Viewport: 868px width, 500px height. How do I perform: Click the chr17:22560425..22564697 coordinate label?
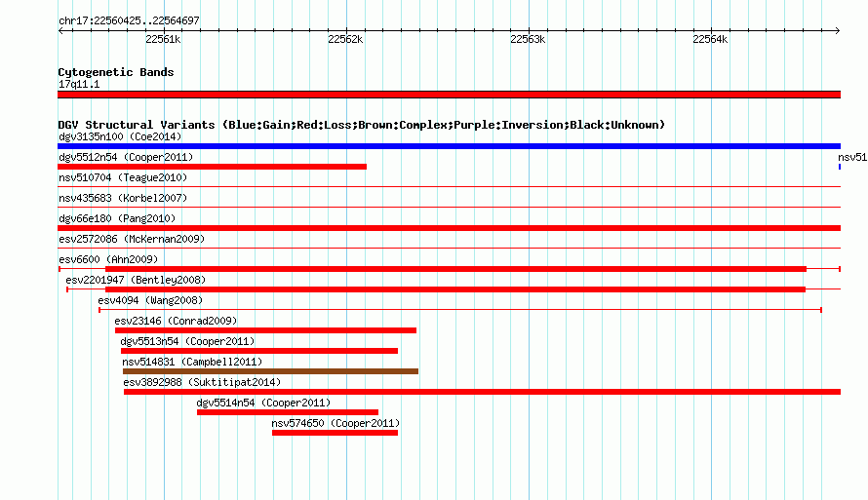point(129,20)
